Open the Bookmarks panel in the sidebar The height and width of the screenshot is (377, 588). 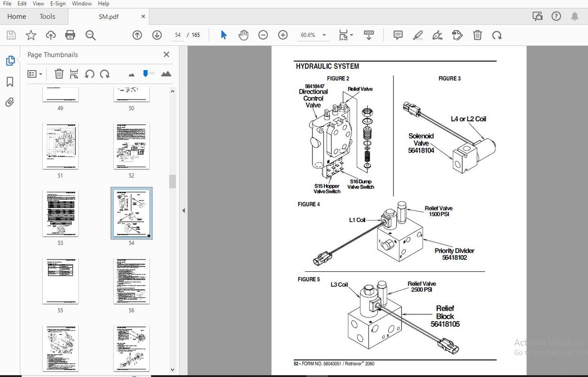(x=10, y=81)
